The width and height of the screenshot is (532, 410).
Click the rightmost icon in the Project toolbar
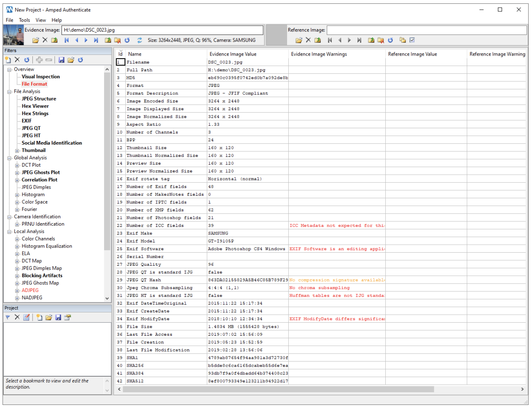[67, 317]
